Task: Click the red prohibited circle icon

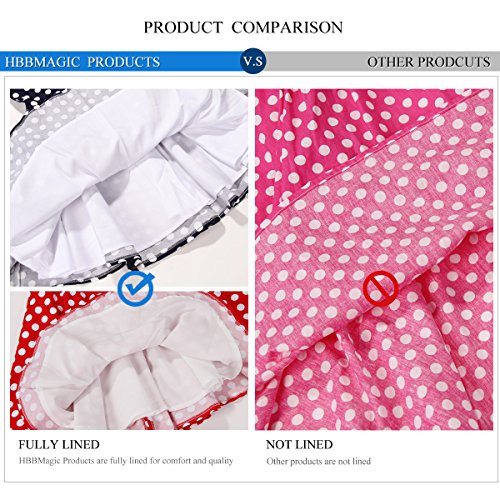Action: point(381,288)
